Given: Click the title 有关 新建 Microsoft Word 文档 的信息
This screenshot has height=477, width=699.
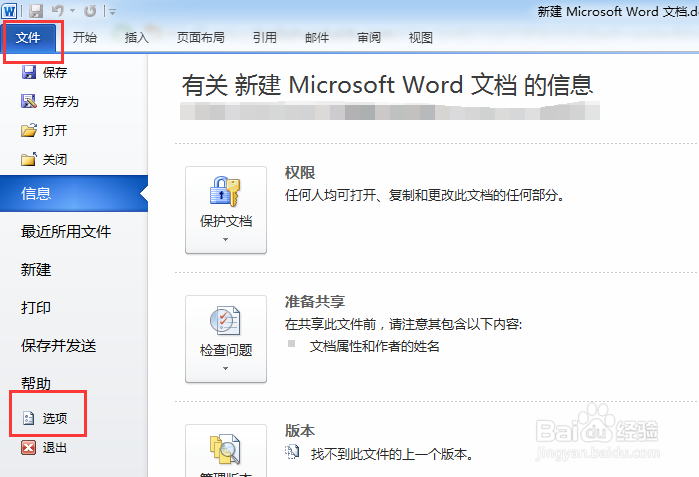Looking at the screenshot, I should (387, 85).
